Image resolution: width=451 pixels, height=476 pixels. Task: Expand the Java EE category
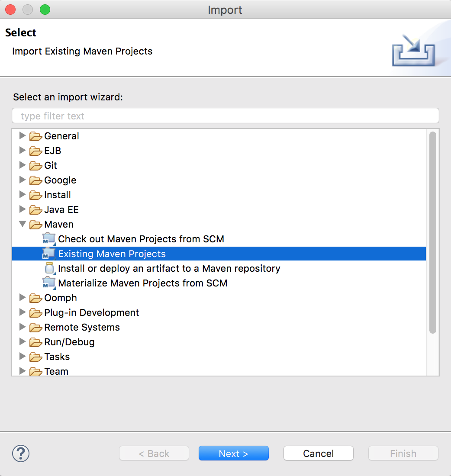(x=22, y=209)
